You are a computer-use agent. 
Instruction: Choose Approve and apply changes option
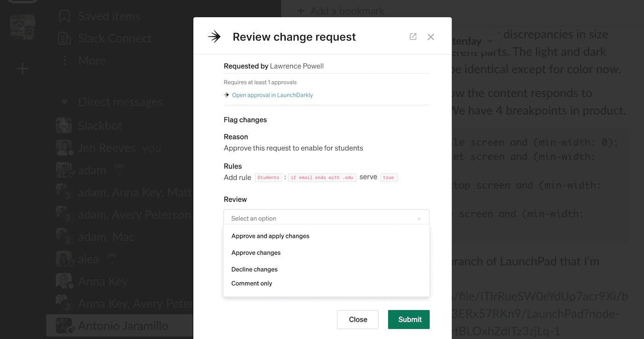click(270, 236)
